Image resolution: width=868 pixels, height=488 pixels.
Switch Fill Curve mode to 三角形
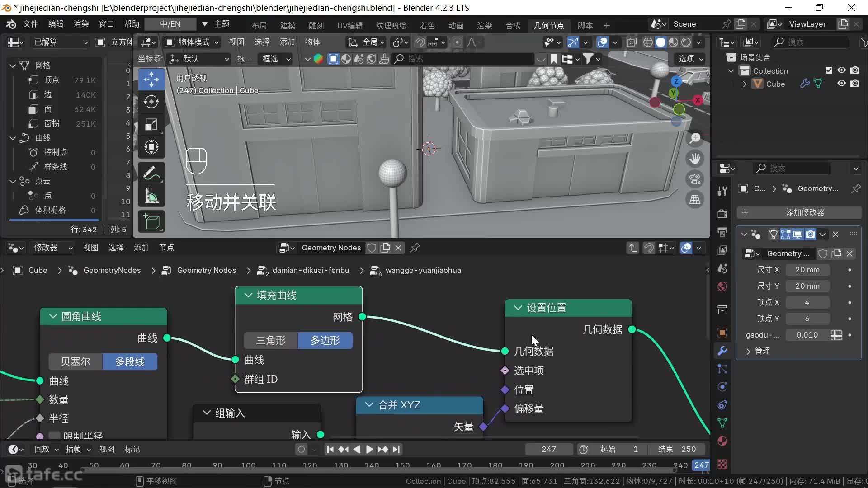271,340
